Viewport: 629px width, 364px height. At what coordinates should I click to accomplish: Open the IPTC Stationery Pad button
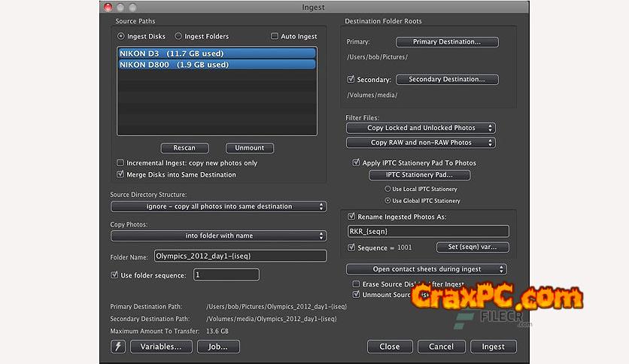pyautogui.click(x=419, y=175)
